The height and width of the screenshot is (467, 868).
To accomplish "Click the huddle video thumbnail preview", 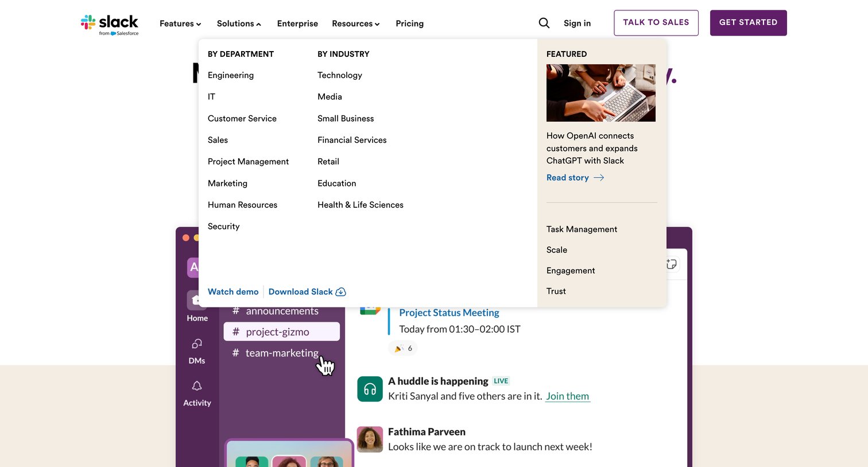I will [x=289, y=453].
